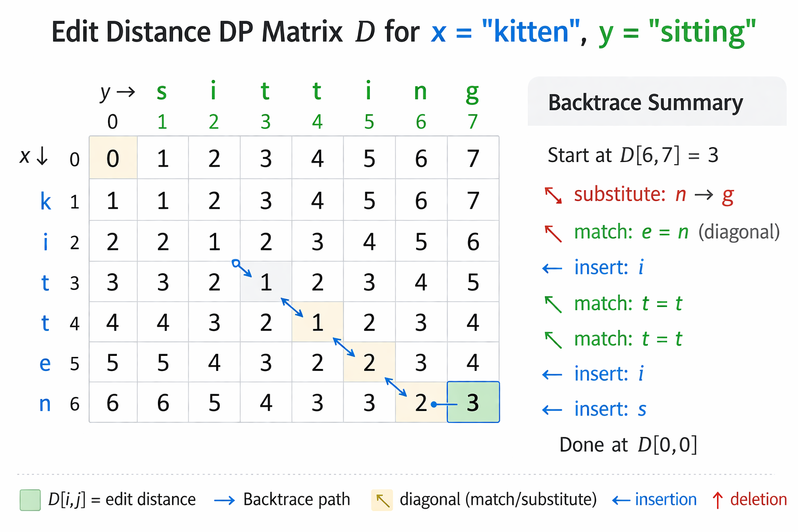Click the highlighted cell at row 5, column 5
798x532 pixels.
click(369, 363)
